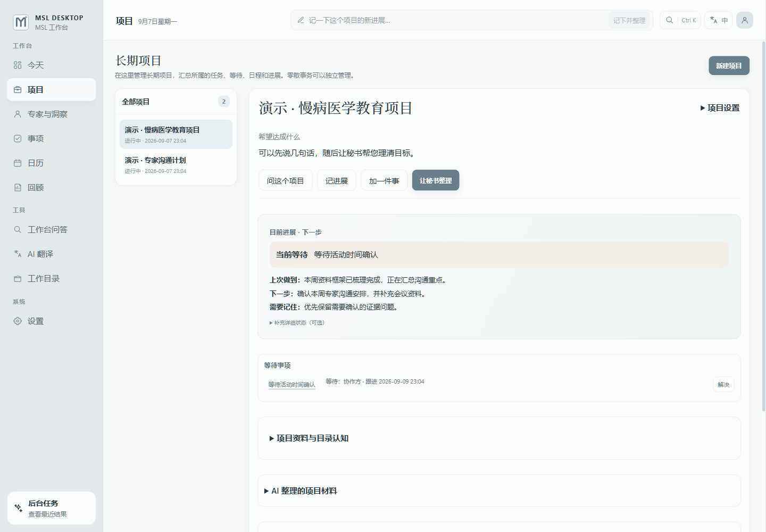The height and width of the screenshot is (532, 766).
Task: Open the user profile avatar
Action: (745, 20)
